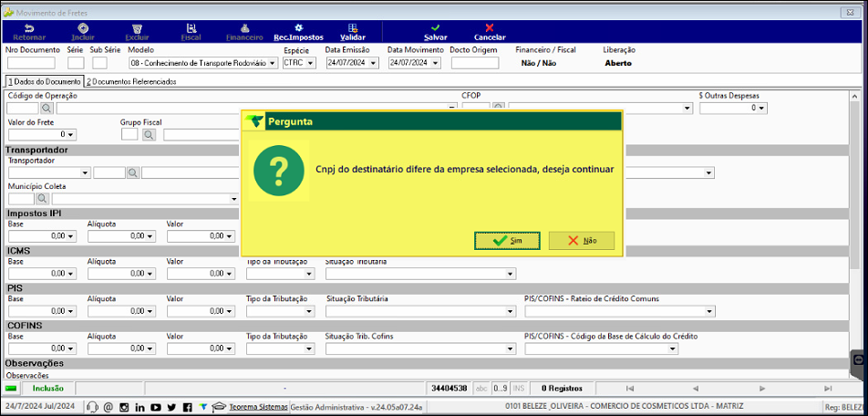Expand IPI Base value dropdown

tap(71, 236)
